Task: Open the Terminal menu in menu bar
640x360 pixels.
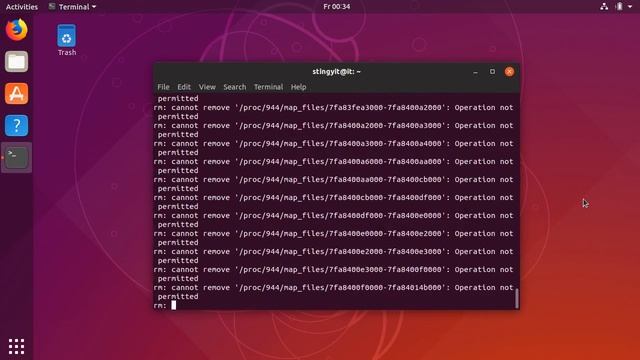Action: click(x=268, y=87)
